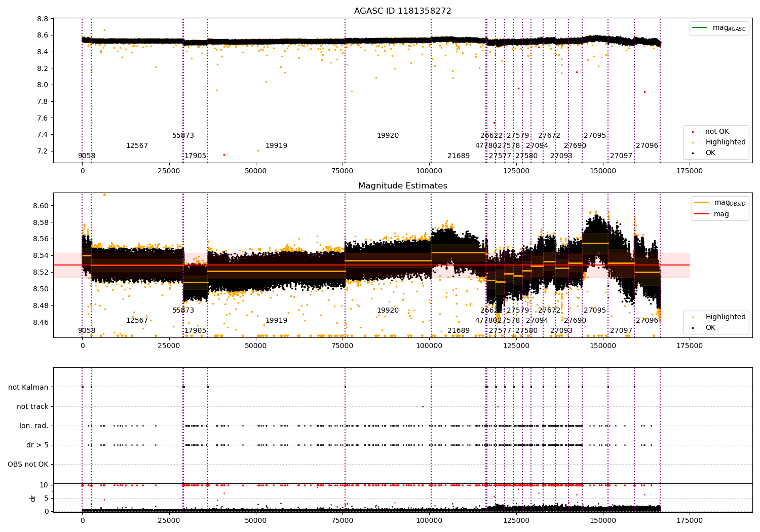Click obsid label 19920 in Magnitude Estimates plot
Screen dimensions: 760x532
(x=388, y=311)
